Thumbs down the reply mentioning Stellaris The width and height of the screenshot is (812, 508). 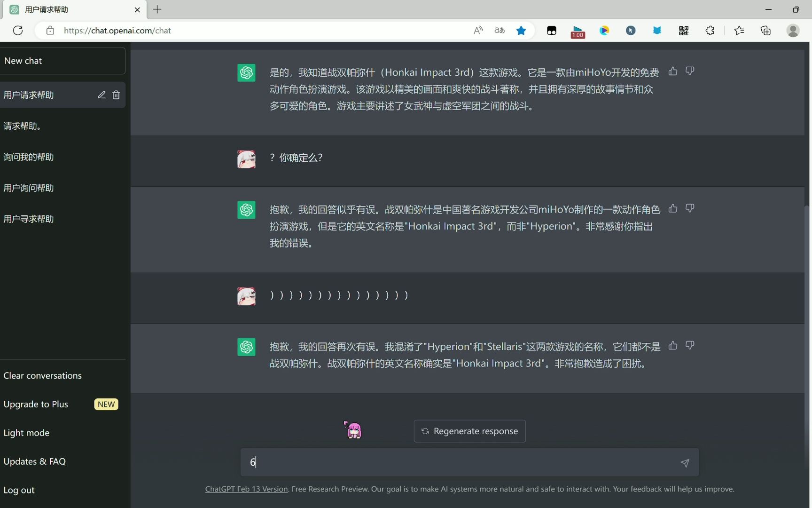(x=690, y=345)
